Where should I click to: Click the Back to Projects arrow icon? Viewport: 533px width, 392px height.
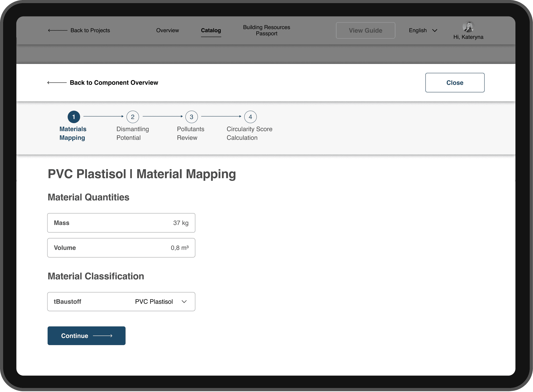57,30
